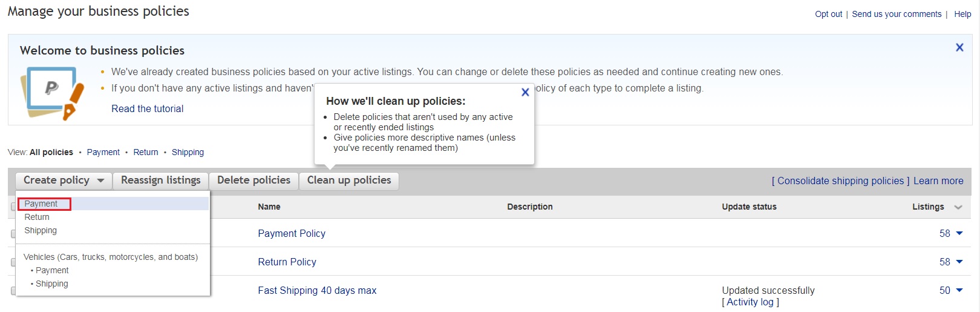
Task: Choose Shipping under Vehicles section
Action: (x=52, y=284)
